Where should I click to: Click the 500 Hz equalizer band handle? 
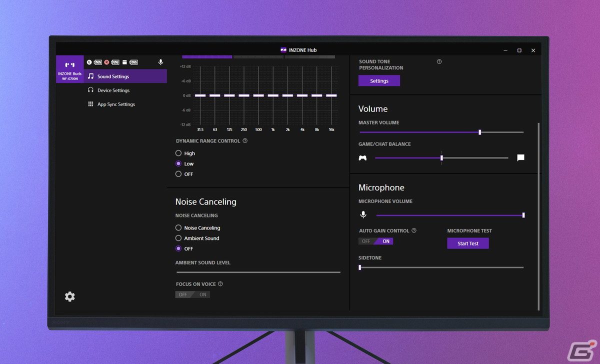258,95
